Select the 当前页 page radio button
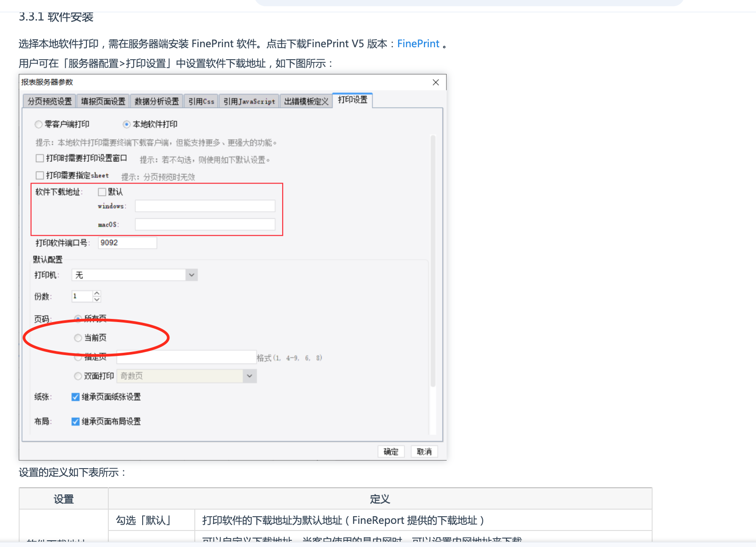 tap(78, 338)
